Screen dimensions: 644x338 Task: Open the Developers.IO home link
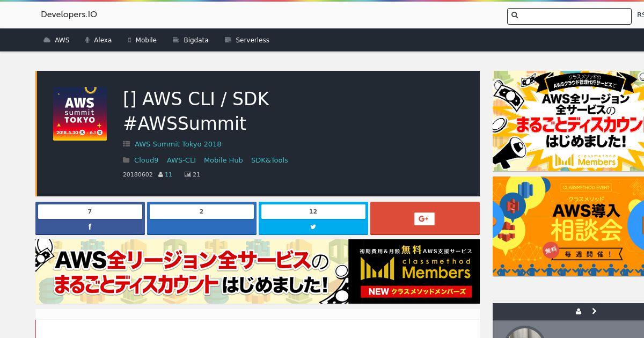(69, 14)
